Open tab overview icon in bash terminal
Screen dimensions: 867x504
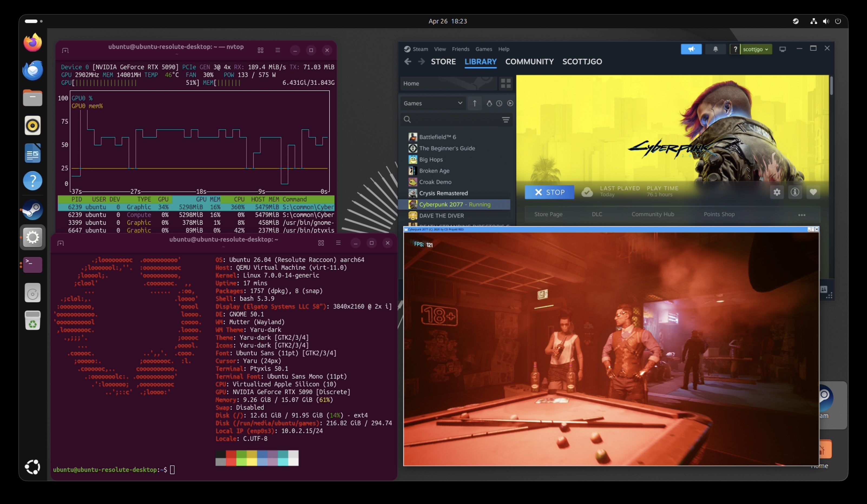tap(321, 243)
